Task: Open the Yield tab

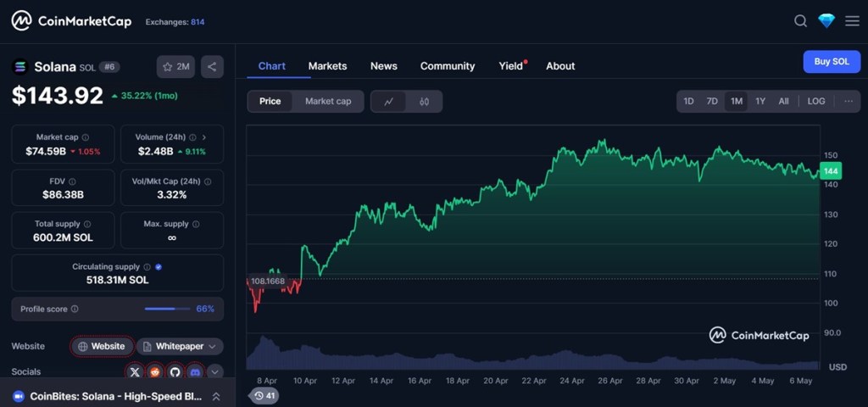Action: point(510,66)
